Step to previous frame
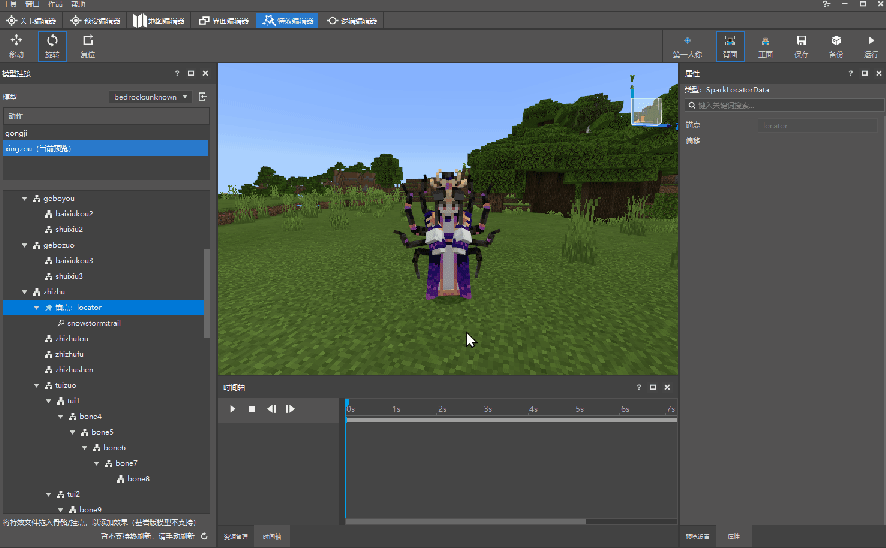This screenshot has width=886, height=548. (x=271, y=409)
